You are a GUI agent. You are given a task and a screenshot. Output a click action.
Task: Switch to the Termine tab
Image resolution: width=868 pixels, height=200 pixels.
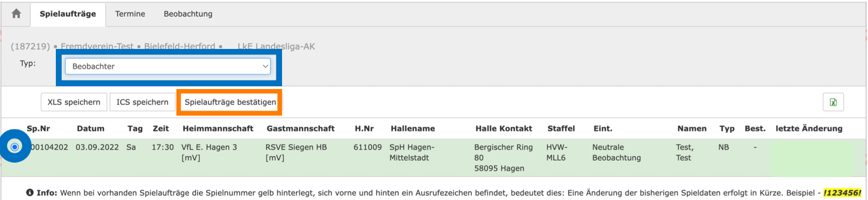click(130, 14)
